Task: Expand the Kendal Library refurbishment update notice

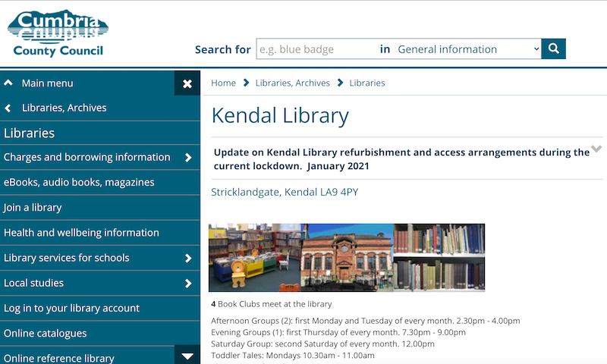Action: (596, 149)
